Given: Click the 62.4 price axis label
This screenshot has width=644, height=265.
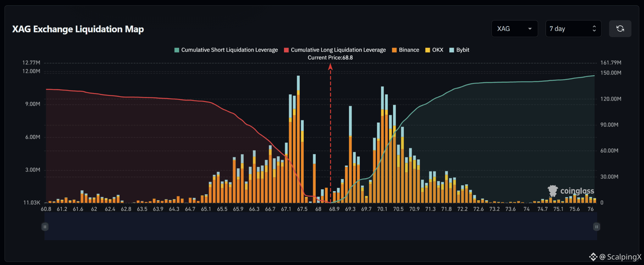Looking at the screenshot, I should [110, 209].
